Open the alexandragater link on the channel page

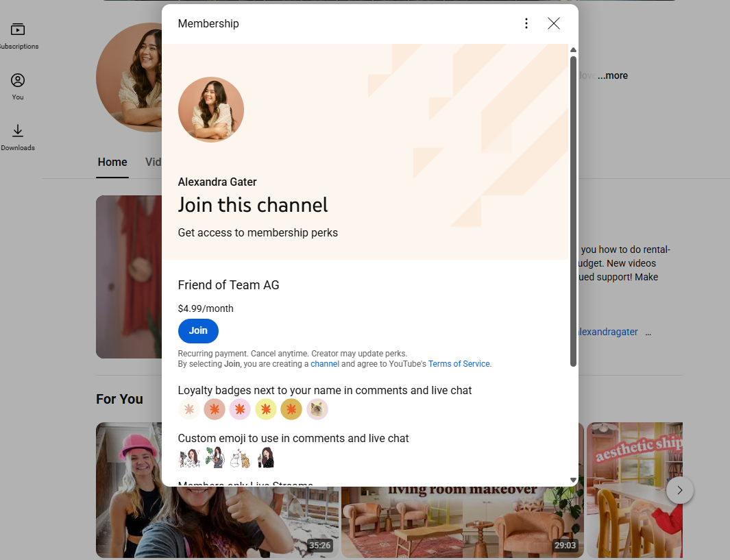tap(607, 332)
